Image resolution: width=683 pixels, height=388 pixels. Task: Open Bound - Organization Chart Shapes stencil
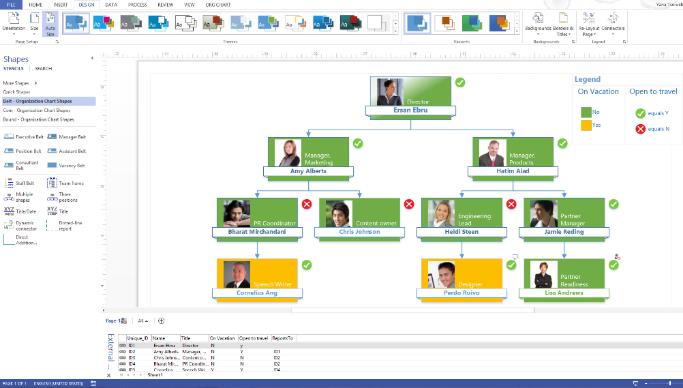(x=38, y=119)
